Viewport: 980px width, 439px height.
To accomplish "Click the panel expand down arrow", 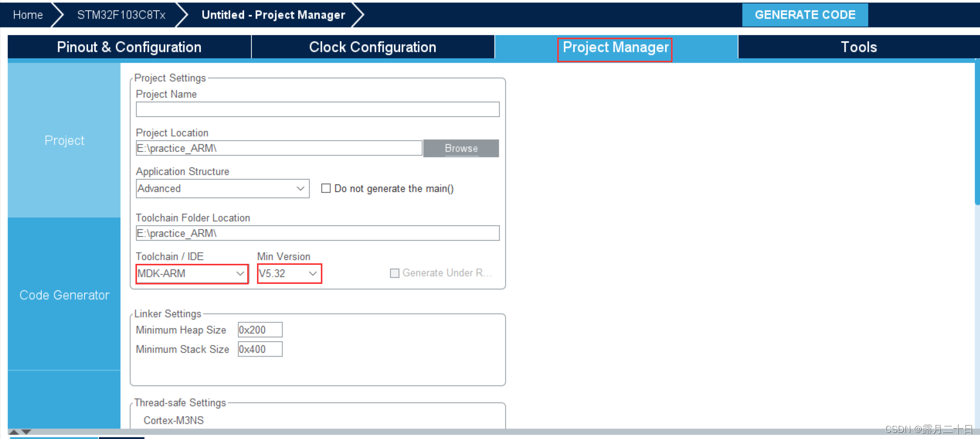I will [x=26, y=432].
